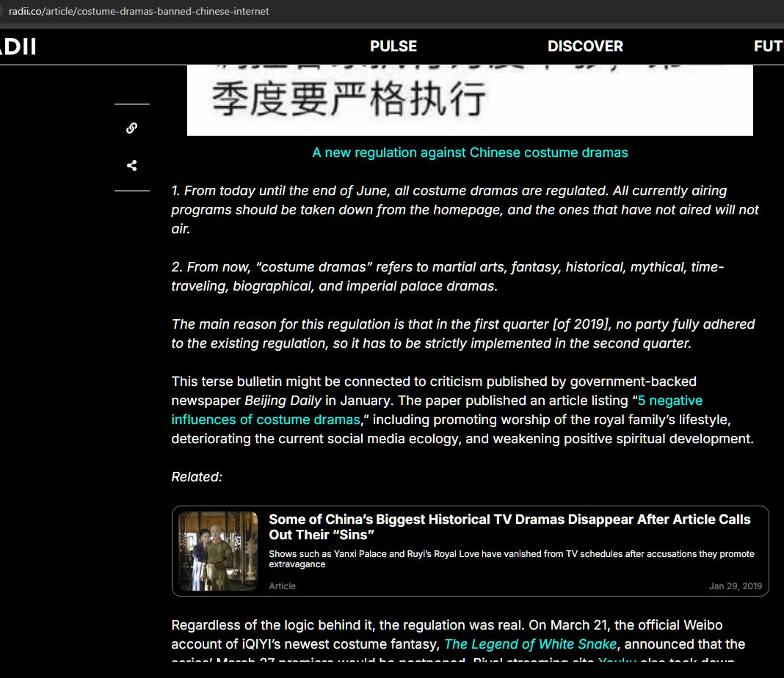
Task: Click the Chinese regulation notice image
Action: pyautogui.click(x=470, y=100)
